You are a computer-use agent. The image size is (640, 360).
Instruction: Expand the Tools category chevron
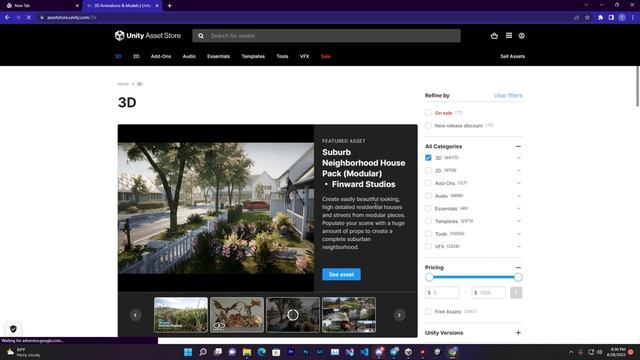[x=519, y=234]
